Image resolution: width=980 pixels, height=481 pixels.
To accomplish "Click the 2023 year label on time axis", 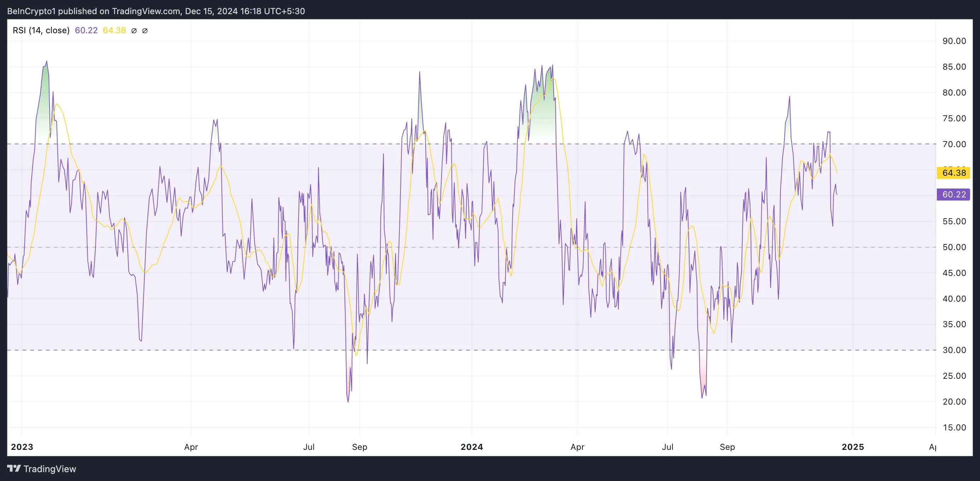I will [22, 447].
